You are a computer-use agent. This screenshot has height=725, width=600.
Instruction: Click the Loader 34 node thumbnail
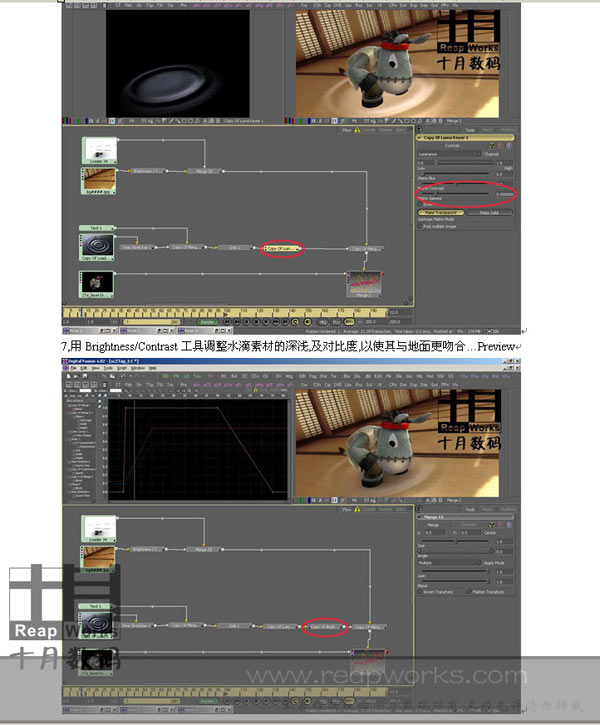[94, 149]
